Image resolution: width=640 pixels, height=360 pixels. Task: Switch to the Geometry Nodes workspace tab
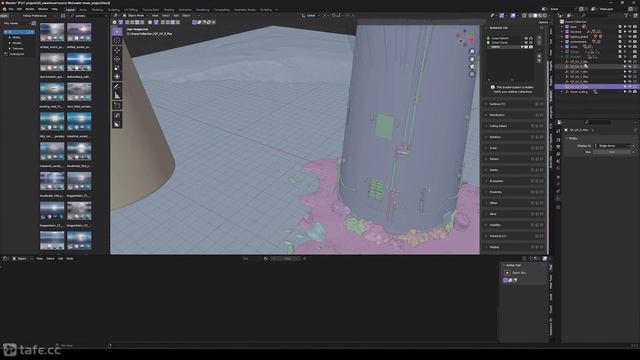(x=244, y=9)
